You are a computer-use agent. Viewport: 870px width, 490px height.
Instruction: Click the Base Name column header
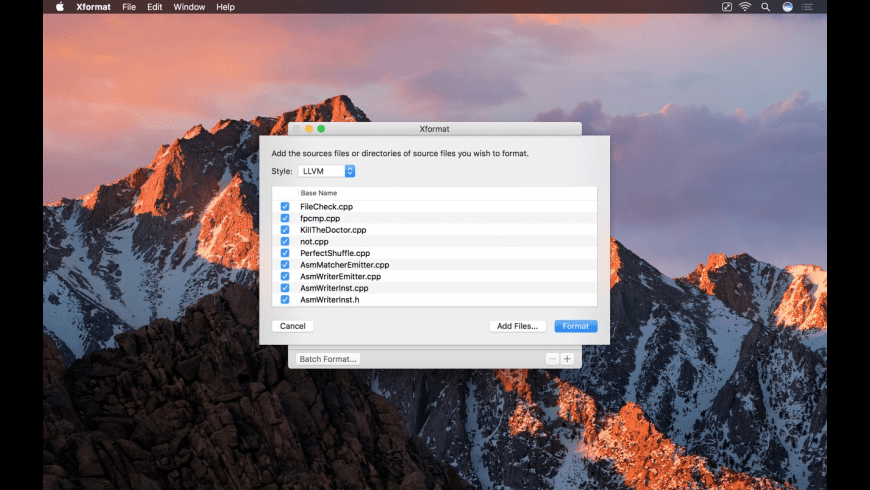[x=318, y=193]
